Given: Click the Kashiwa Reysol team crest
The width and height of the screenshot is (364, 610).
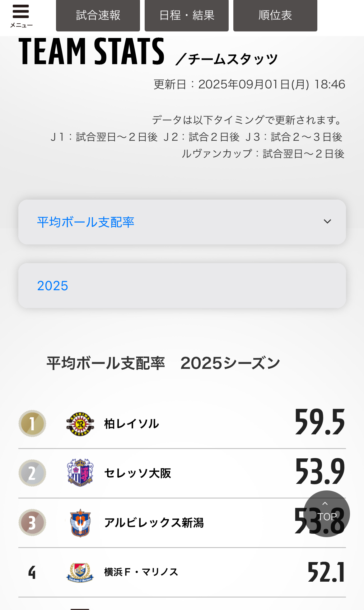Looking at the screenshot, I should click(x=80, y=424).
